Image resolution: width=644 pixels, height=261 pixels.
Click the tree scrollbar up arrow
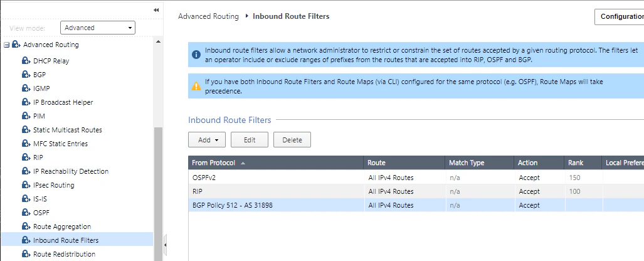coord(158,41)
